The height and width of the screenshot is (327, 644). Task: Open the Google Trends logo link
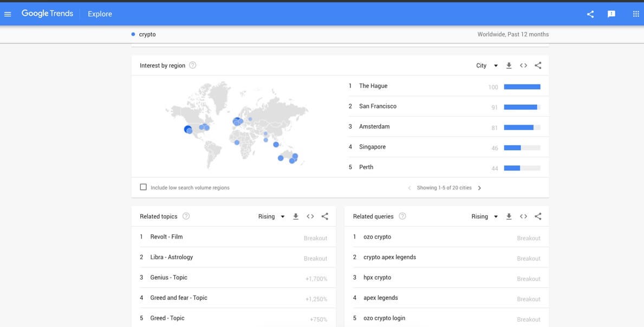47,14
